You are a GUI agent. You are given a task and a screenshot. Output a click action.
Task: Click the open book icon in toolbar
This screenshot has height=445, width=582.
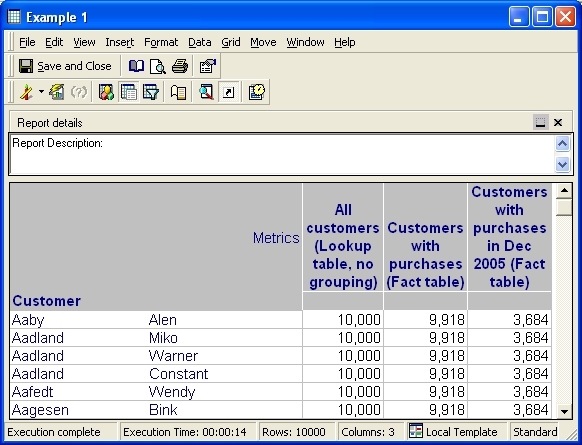136,66
